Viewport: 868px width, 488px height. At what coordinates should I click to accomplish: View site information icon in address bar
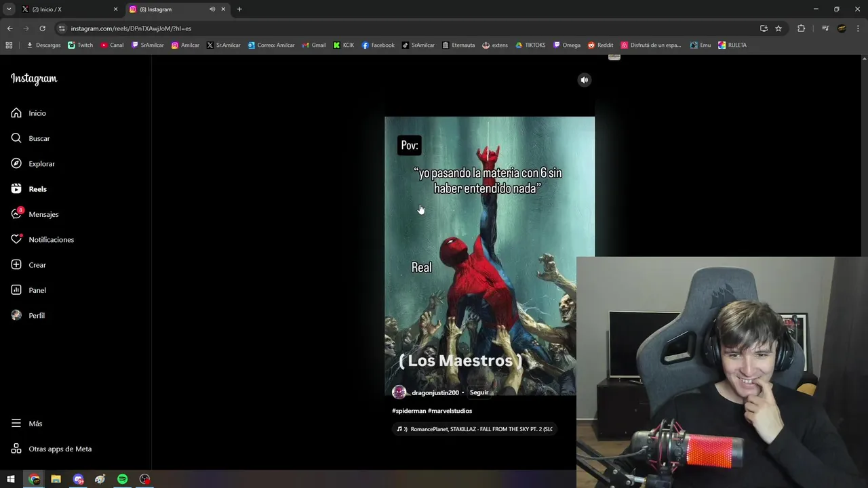click(x=62, y=28)
